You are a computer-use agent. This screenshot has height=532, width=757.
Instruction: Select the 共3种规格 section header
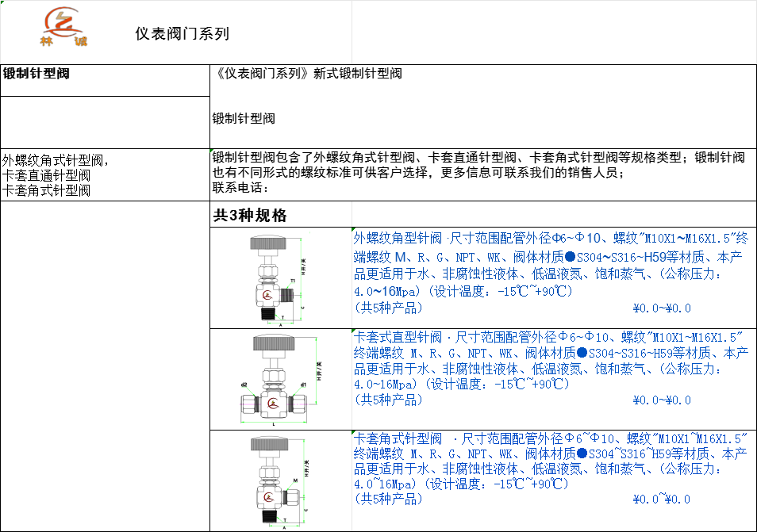tap(250, 216)
